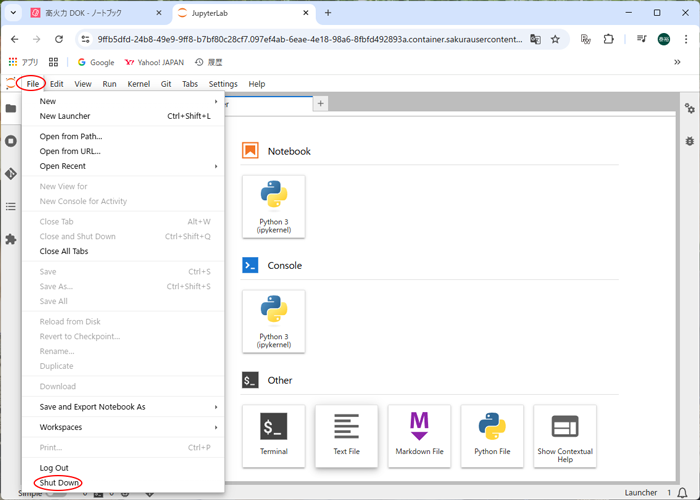Add a new launcher tab with plus button
Screen dimensions: 700x500
320,104
